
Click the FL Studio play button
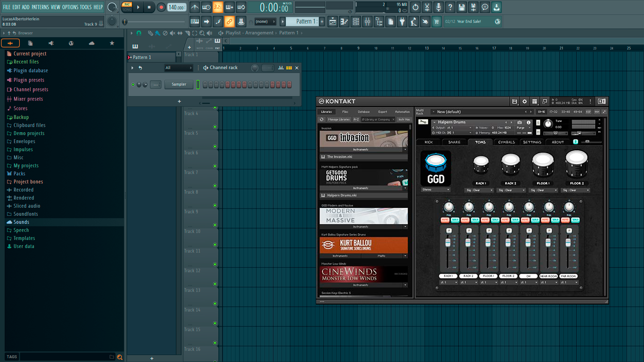(x=138, y=7)
